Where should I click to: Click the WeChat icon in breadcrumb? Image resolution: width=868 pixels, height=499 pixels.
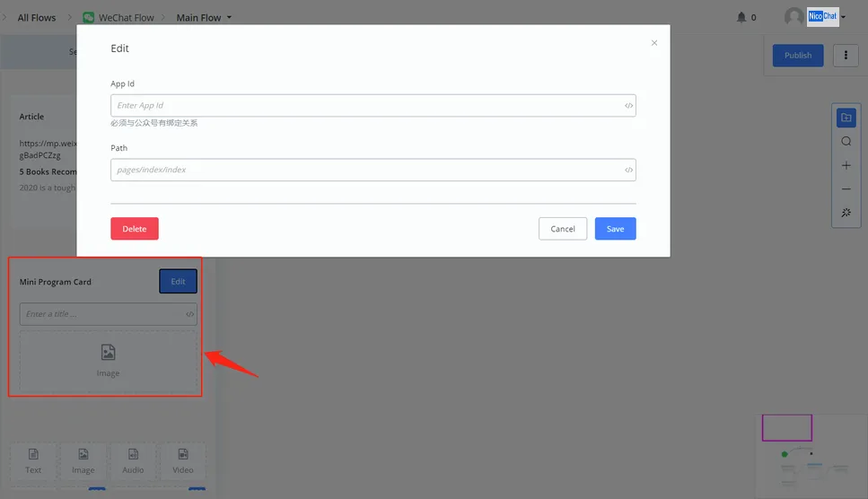(x=89, y=18)
